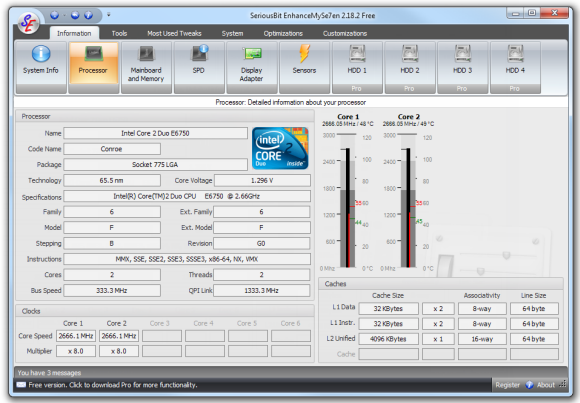Click the Core 1 temperature gauge bar
Viewport: 580px width, 403px height.
tap(348, 201)
